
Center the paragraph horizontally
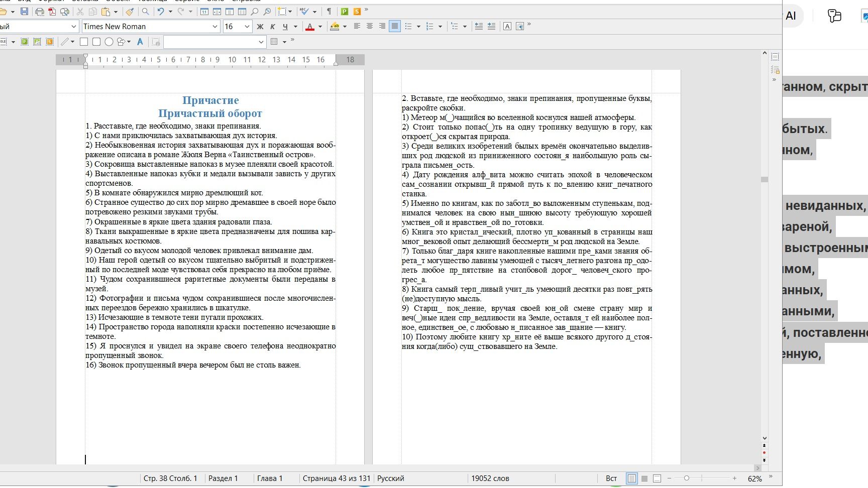pos(370,27)
